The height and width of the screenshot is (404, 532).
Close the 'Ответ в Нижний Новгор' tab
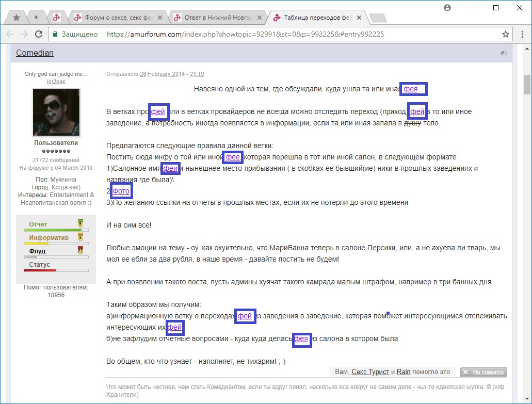pos(261,18)
